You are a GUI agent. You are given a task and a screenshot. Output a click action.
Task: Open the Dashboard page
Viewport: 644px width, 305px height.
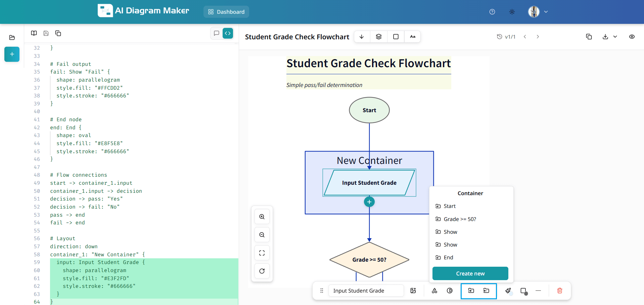(226, 12)
